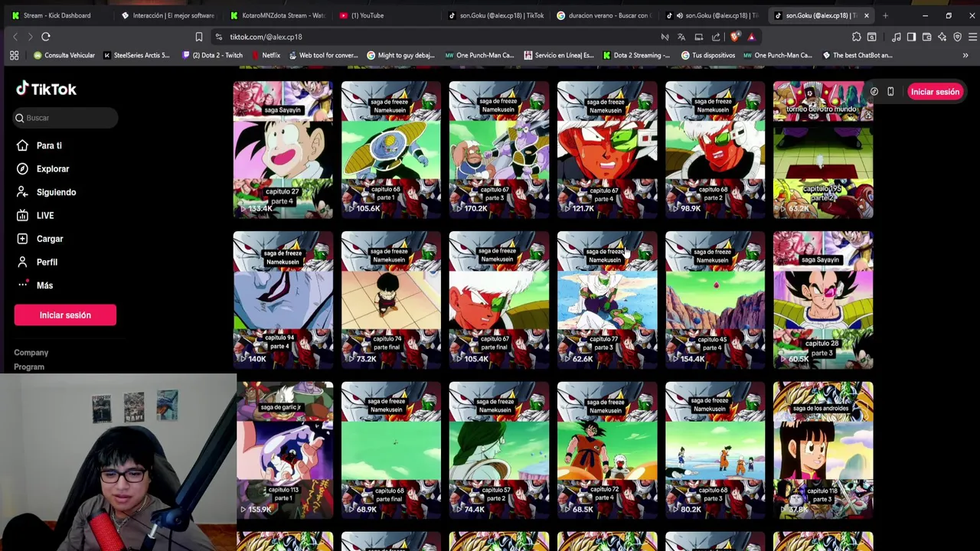This screenshot has height=551, width=980.
Task: Click the share page icon in address bar
Action: (716, 37)
